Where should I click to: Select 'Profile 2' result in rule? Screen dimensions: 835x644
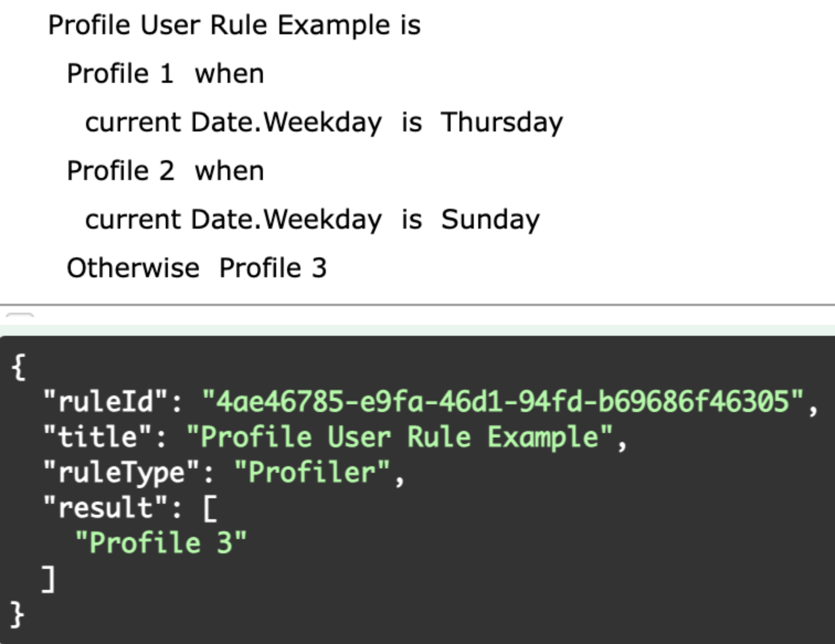tap(120, 171)
